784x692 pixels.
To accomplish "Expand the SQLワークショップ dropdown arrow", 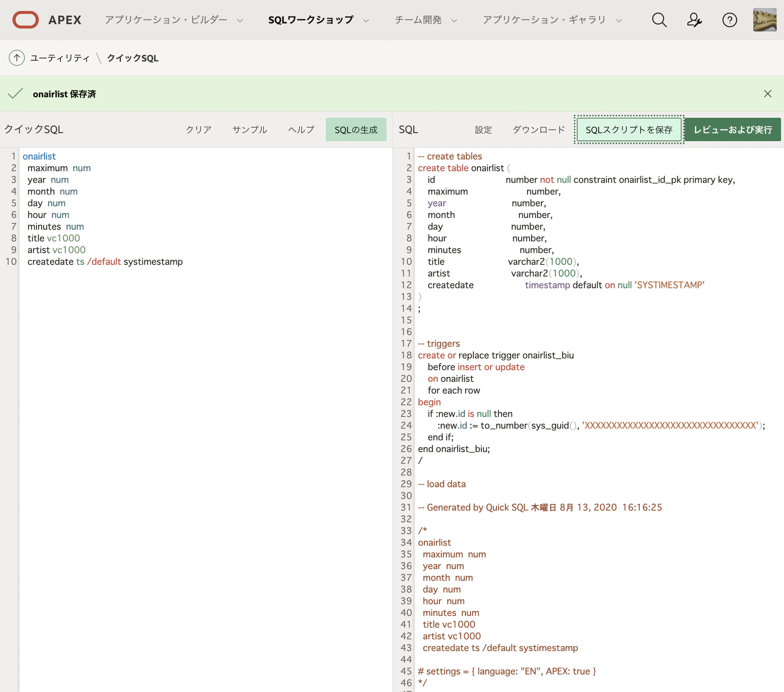I will [366, 21].
